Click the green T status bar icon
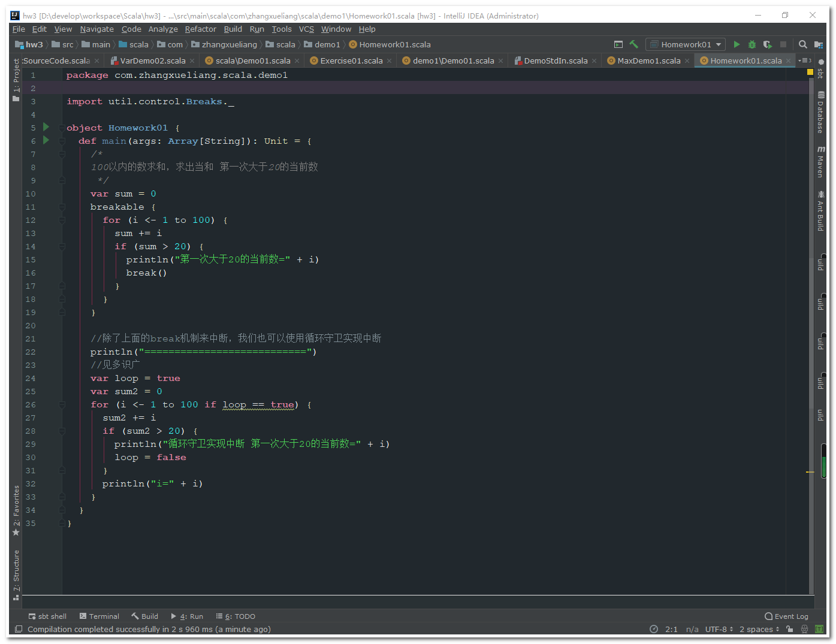836x644 pixels. coord(819,629)
